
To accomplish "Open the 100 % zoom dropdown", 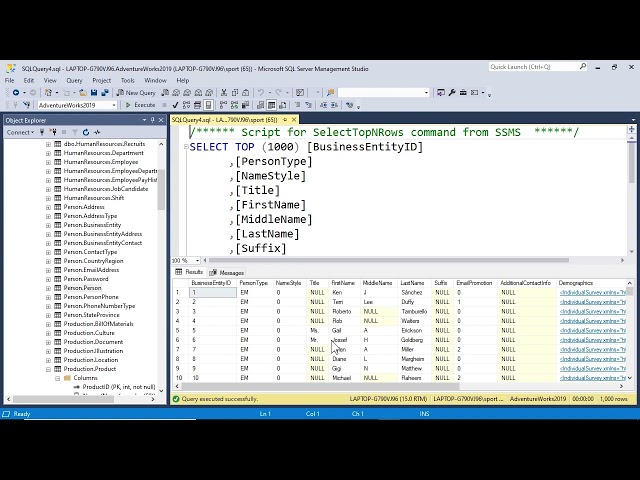I will tap(198, 260).
